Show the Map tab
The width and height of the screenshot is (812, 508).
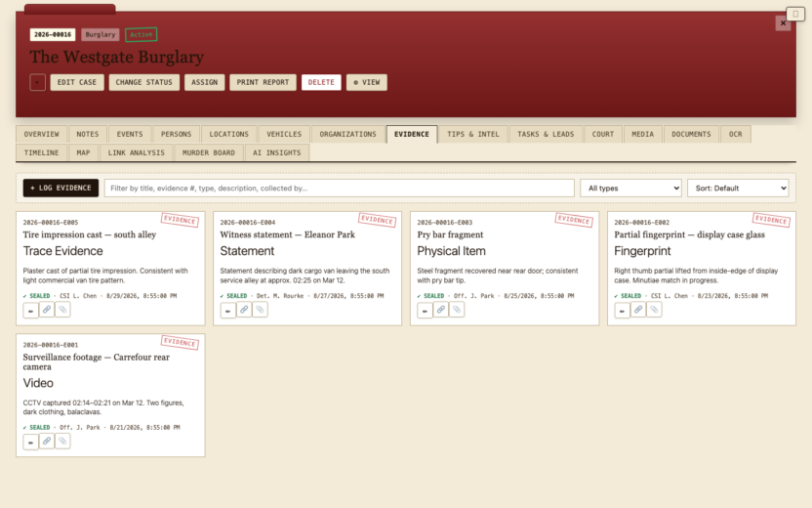click(83, 153)
